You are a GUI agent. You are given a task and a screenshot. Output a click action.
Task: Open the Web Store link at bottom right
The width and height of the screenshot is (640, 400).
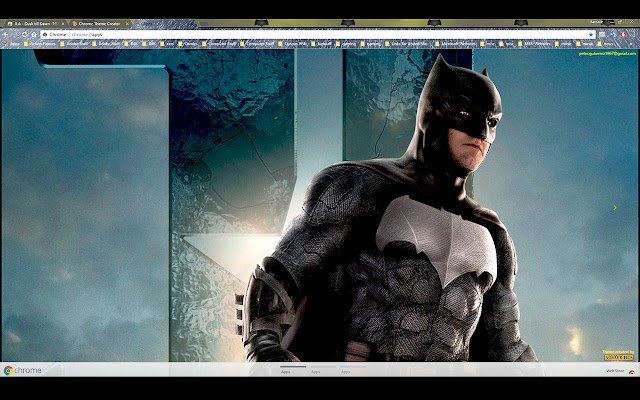(617, 370)
